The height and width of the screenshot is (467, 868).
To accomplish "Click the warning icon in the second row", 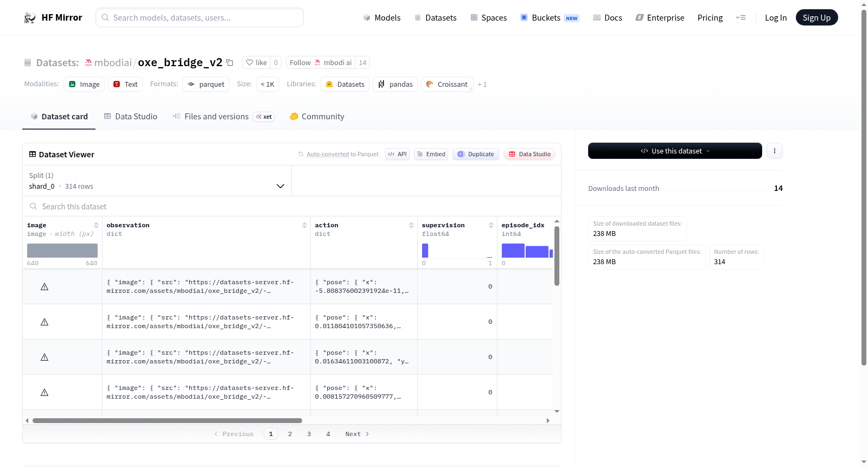I will click(x=44, y=322).
